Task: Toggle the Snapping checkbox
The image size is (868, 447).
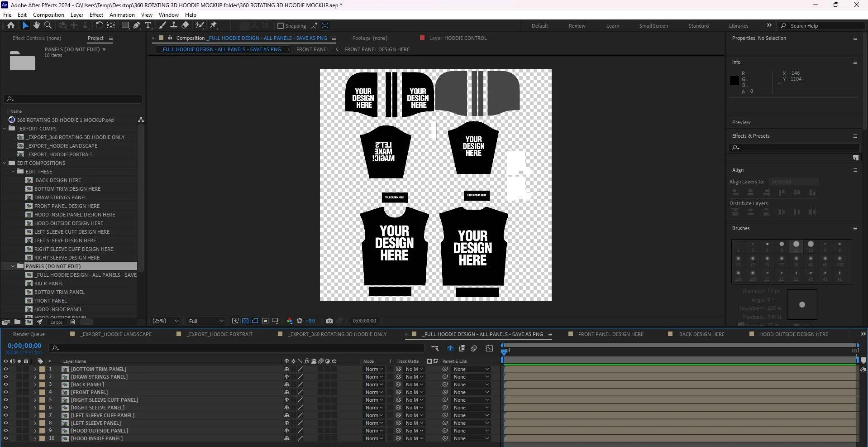Action: pos(281,26)
